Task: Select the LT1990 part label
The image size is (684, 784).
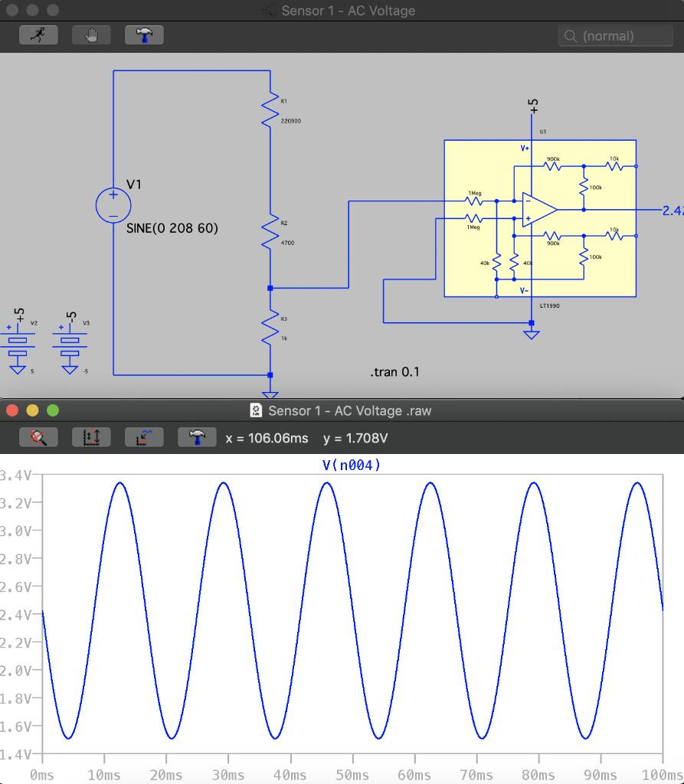Action: [549, 305]
